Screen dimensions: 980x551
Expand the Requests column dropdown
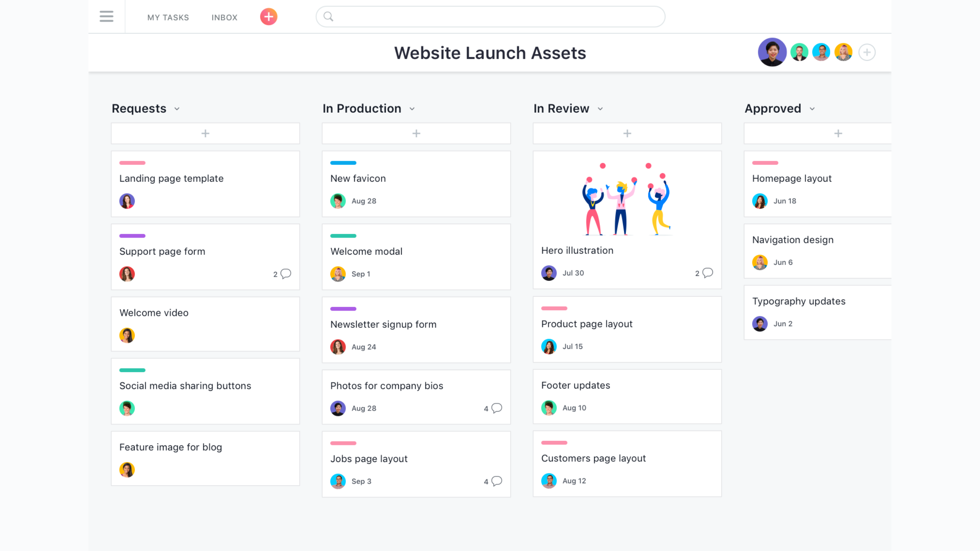(x=177, y=108)
